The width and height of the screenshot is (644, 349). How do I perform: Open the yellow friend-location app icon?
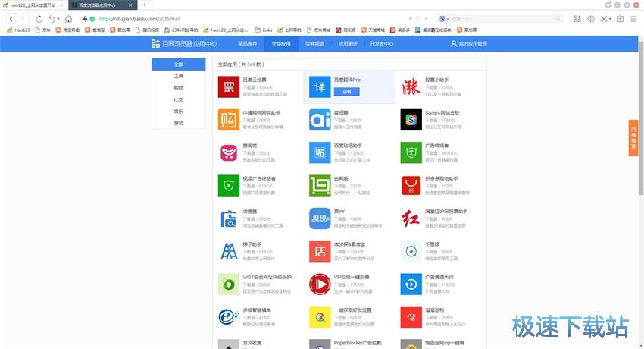pyautogui.click(x=320, y=317)
